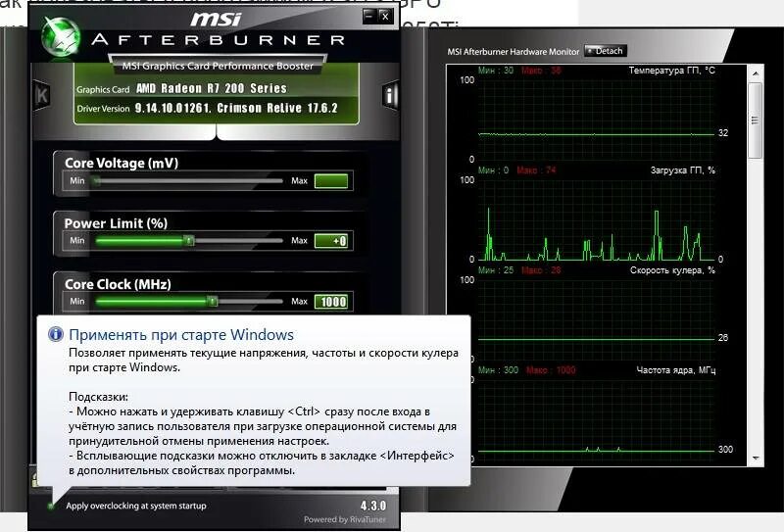Click the GPU load graph

(596, 220)
